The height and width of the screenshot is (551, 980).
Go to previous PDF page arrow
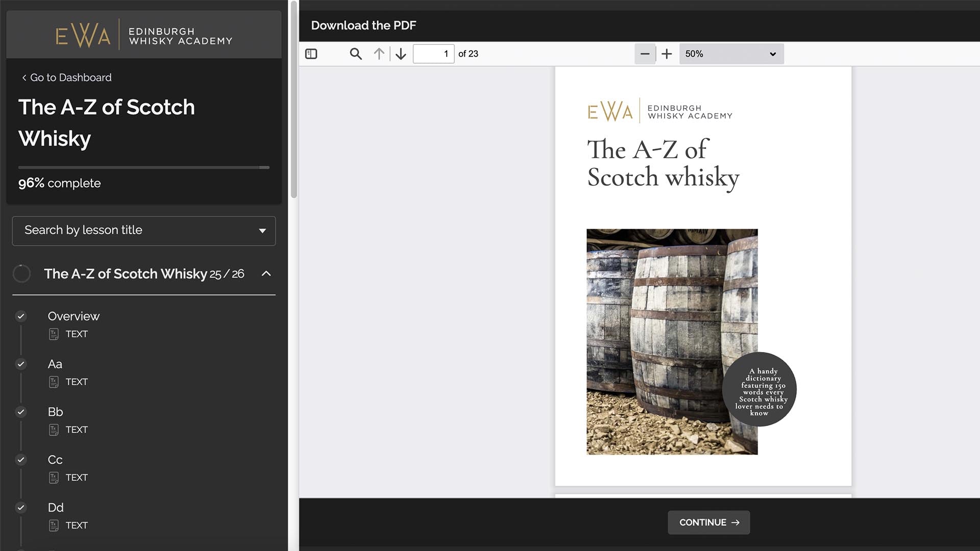pyautogui.click(x=379, y=54)
